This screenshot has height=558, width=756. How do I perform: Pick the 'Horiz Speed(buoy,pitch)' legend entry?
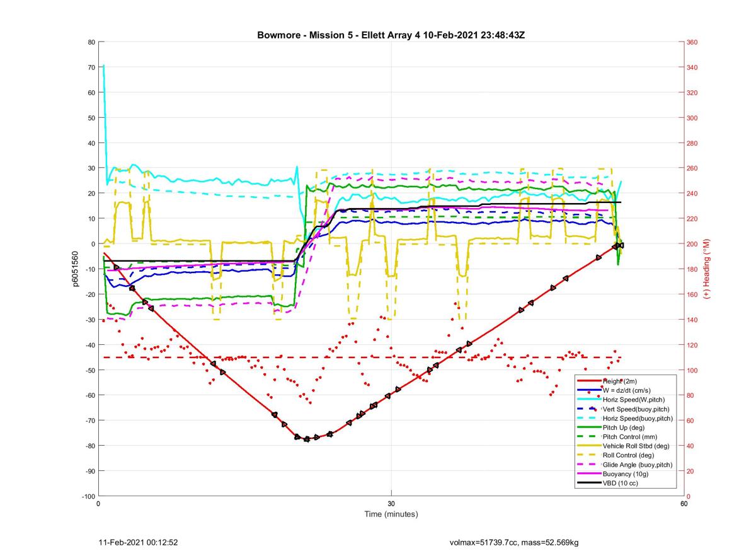pos(638,419)
